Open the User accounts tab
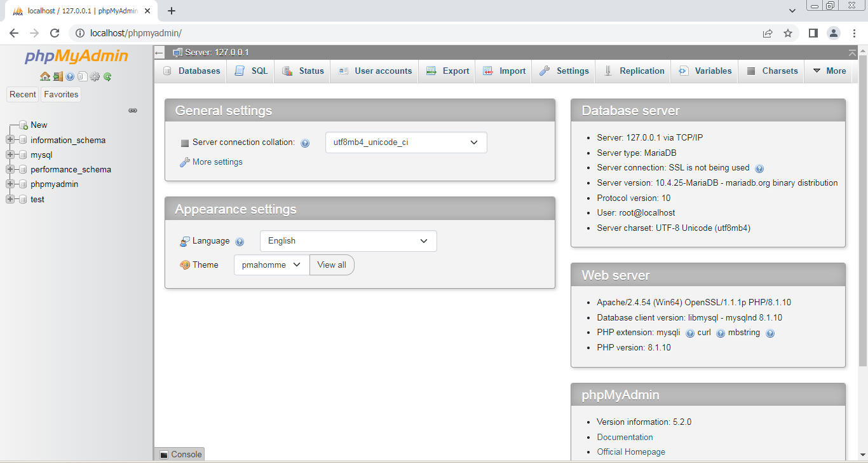The width and height of the screenshot is (868, 463). click(x=375, y=71)
